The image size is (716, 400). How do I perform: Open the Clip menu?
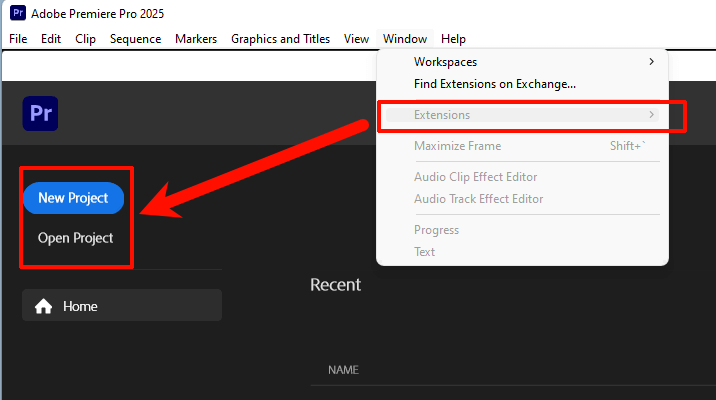tap(85, 39)
